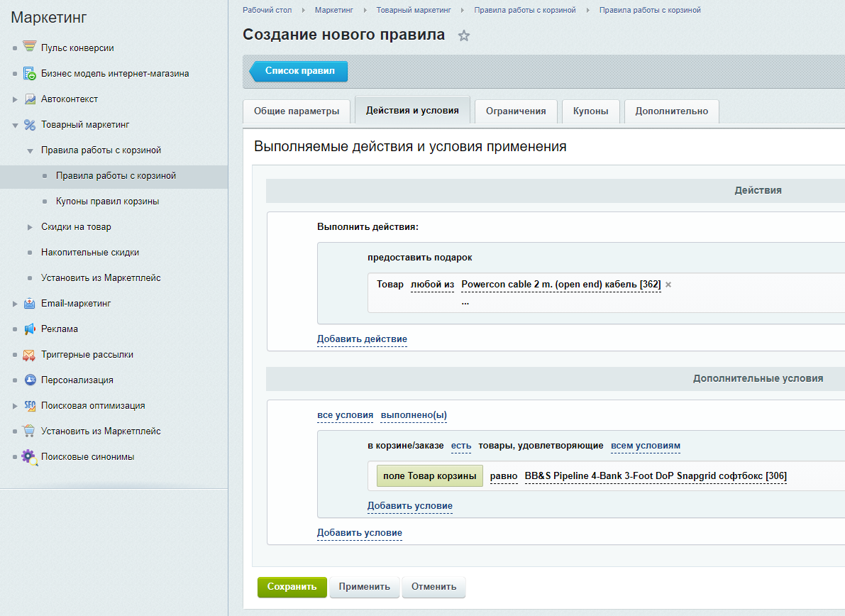Click the Реклама megaphone icon
Image resolution: width=845 pixels, height=616 pixels.
pyautogui.click(x=29, y=329)
